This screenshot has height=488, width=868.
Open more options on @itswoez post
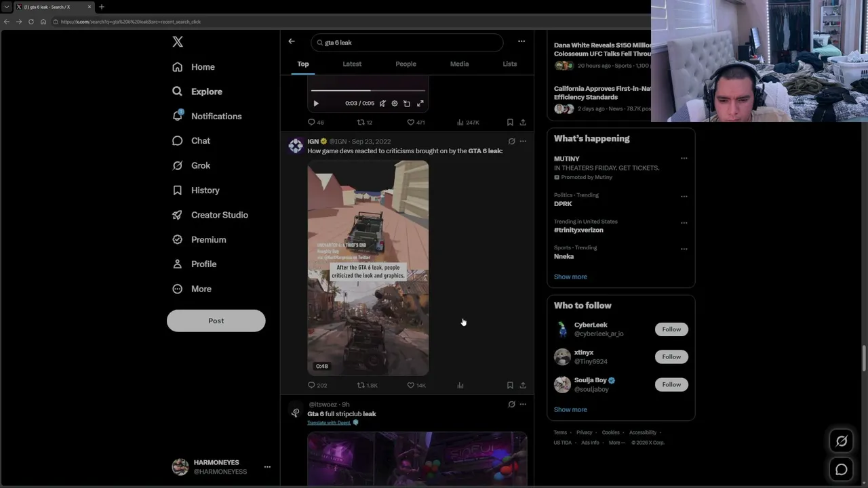point(523,405)
